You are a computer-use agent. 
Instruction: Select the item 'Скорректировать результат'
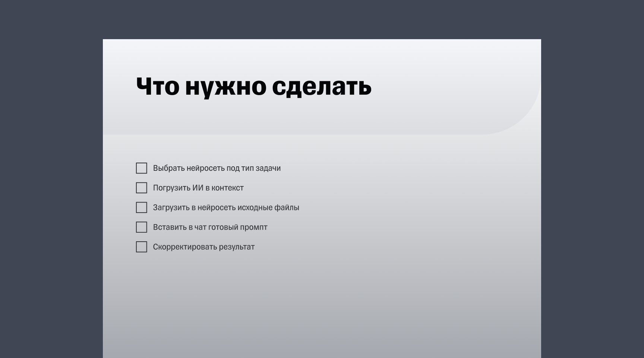(204, 246)
